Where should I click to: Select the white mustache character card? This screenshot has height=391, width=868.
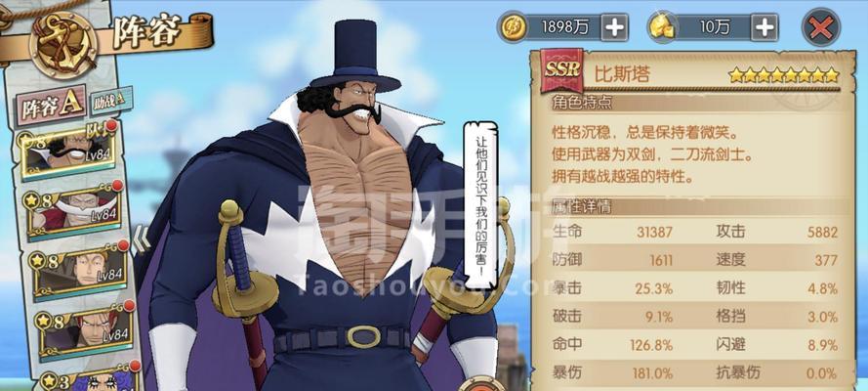(x=74, y=211)
